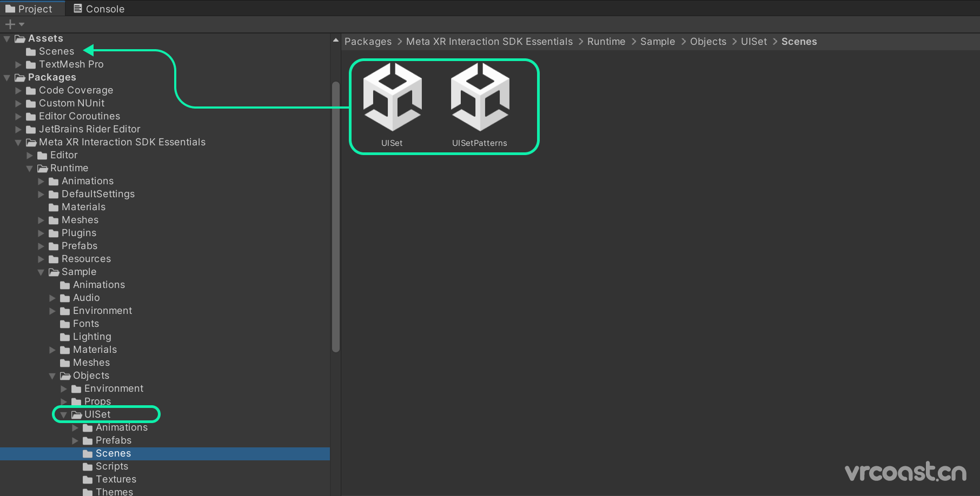
Task: Expand the TextMesh Pro folder
Action: pyautogui.click(x=18, y=65)
